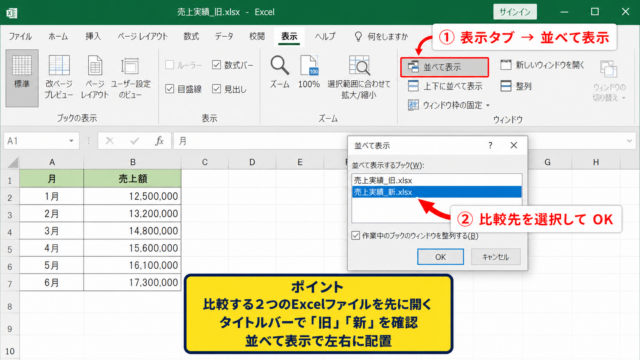The height and width of the screenshot is (360, 640).
Task: Click cell containing 12,500,000
Action: click(133, 196)
